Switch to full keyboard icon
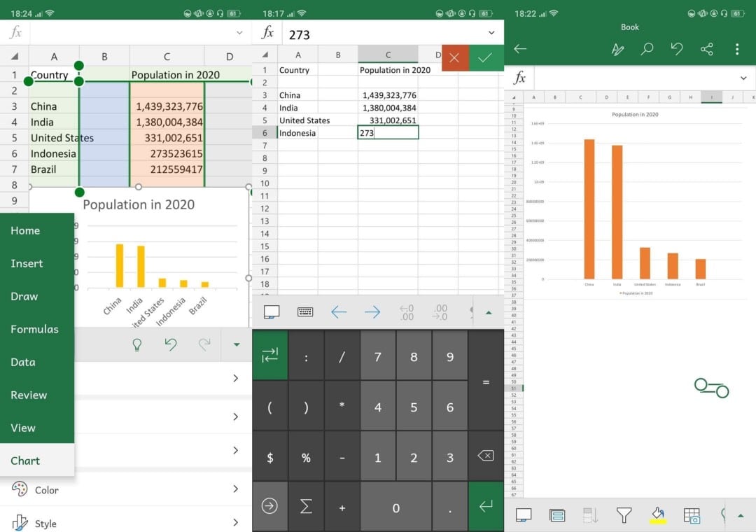Screen dimensions: 756x532 304,312
